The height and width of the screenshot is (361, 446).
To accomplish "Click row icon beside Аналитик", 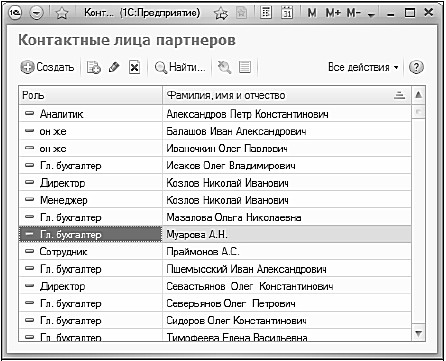I will tap(30, 114).
